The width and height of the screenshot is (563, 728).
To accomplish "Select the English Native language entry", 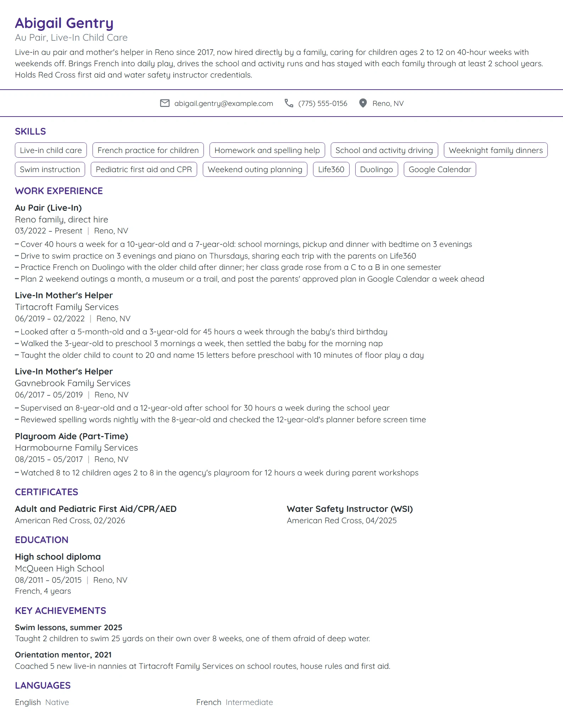I will (42, 702).
